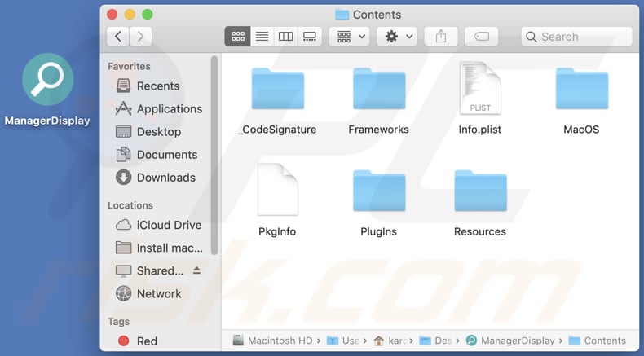Viewport: 644px width, 356px height.
Task: Click the sidebar scrollbar
Action: pyautogui.click(x=214, y=156)
